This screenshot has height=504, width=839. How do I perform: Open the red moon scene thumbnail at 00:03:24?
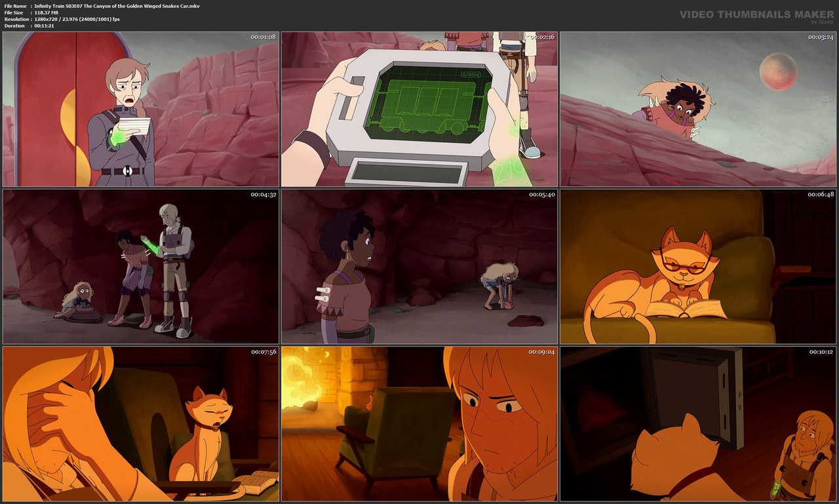click(697, 108)
